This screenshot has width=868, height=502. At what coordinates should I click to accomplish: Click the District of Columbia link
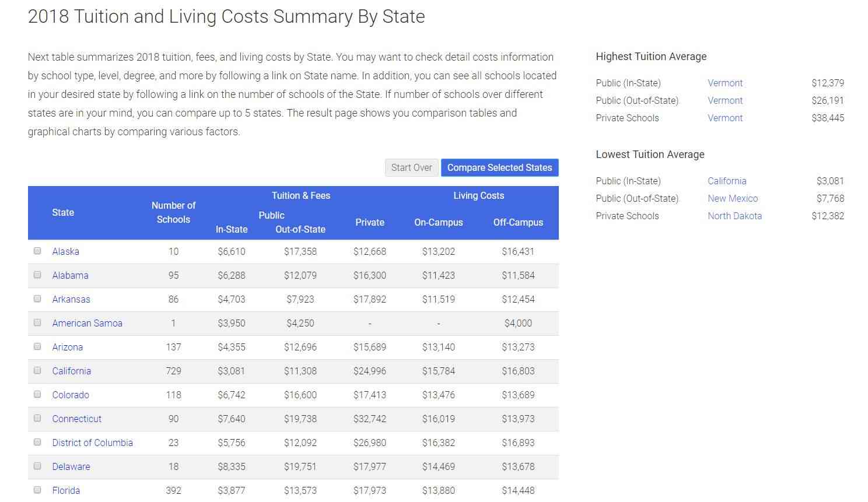(92, 443)
